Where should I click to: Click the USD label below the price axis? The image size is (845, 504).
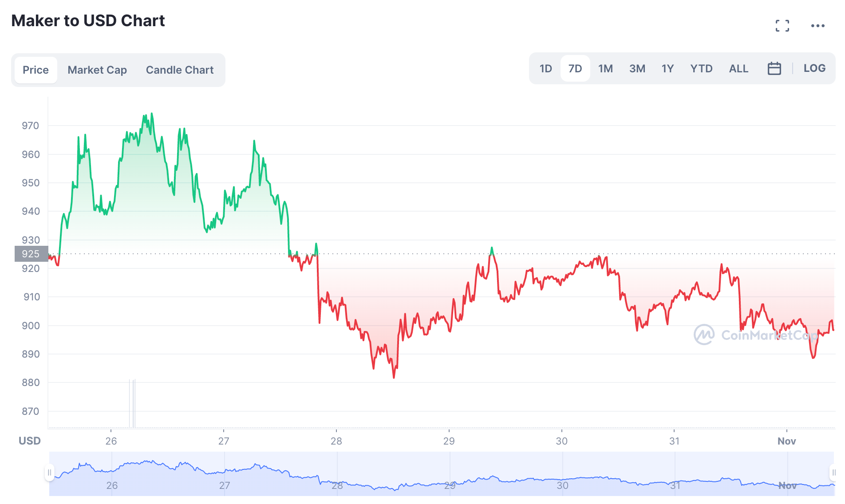point(29,441)
